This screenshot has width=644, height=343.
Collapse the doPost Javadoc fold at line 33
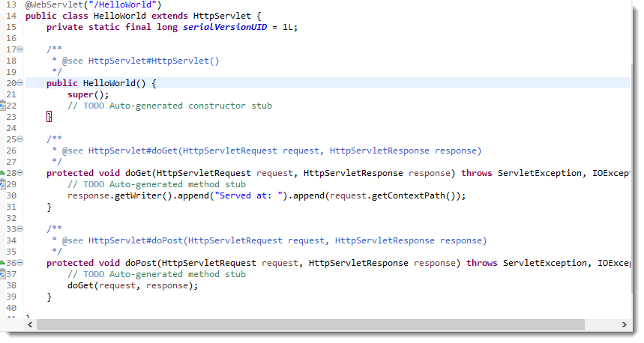19,229
